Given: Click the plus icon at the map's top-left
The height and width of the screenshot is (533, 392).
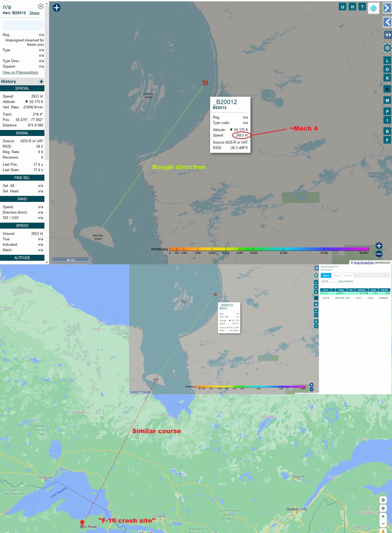Looking at the screenshot, I should click(x=57, y=8).
